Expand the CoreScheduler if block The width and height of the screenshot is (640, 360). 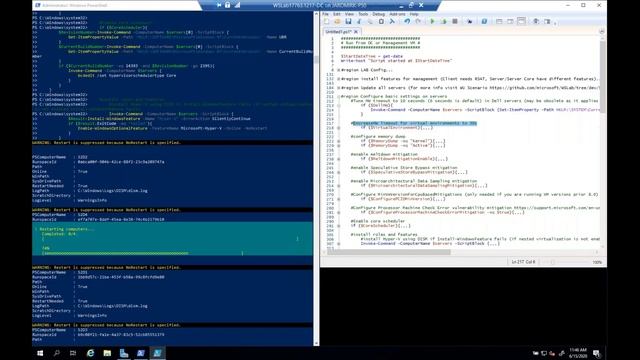tap(338, 226)
